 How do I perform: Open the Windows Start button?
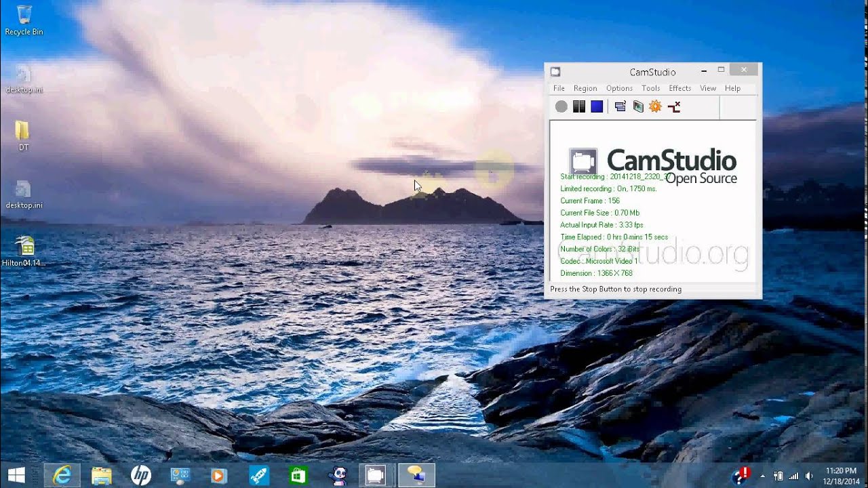click(x=16, y=475)
